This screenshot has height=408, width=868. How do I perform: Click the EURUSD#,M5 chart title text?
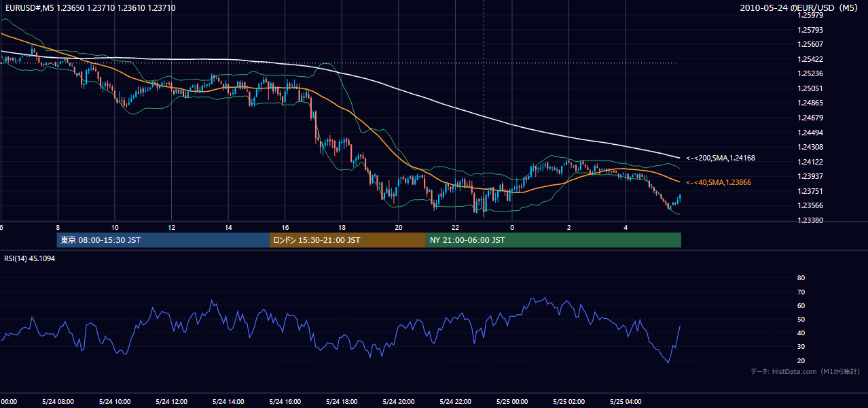[90, 7]
